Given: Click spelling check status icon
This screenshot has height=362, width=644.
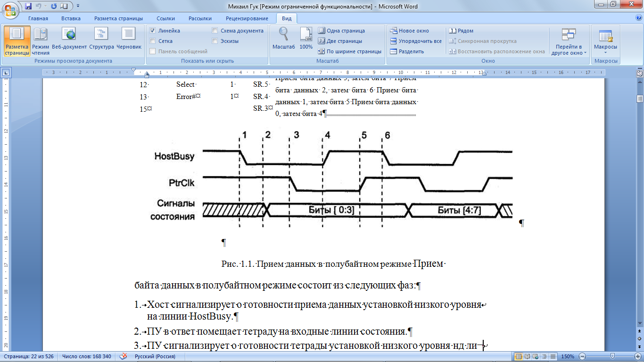Looking at the screenshot, I should point(123,356).
